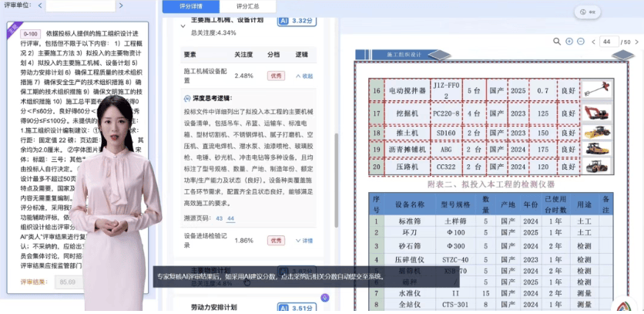Viewport: 644px width, 314px height.
Task: Expand 详情 for 设备进场检验记录
Action: [304, 240]
